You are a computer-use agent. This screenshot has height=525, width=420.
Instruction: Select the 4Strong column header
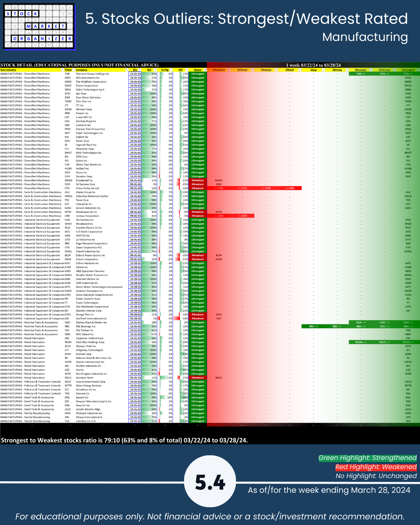point(337,70)
